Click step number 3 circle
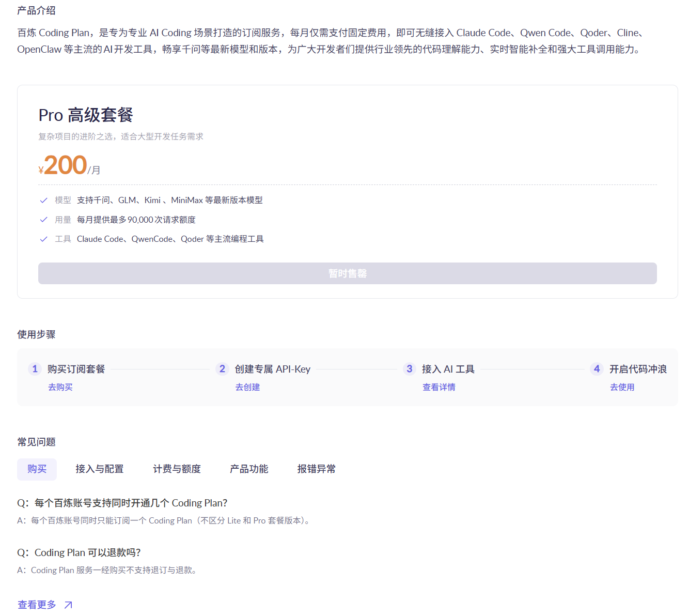 410,369
